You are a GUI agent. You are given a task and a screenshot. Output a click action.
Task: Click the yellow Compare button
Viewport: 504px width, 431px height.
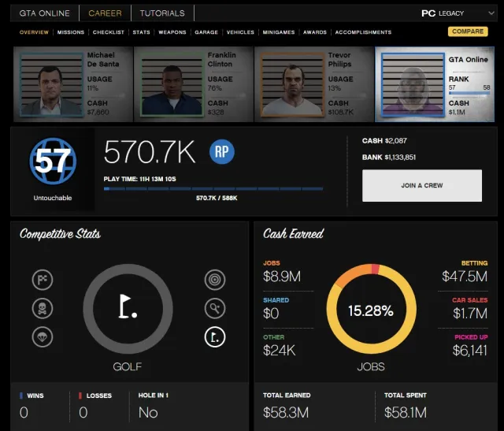pyautogui.click(x=468, y=32)
